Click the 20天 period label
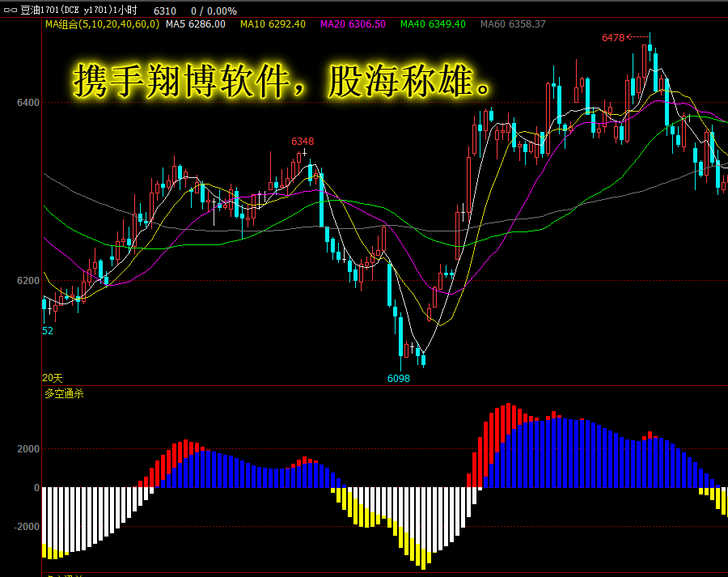This screenshot has height=577, width=728. click(53, 378)
